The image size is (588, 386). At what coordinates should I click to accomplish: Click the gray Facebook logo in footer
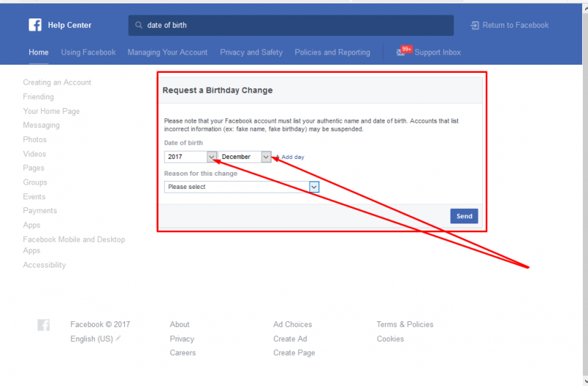pos(43,324)
